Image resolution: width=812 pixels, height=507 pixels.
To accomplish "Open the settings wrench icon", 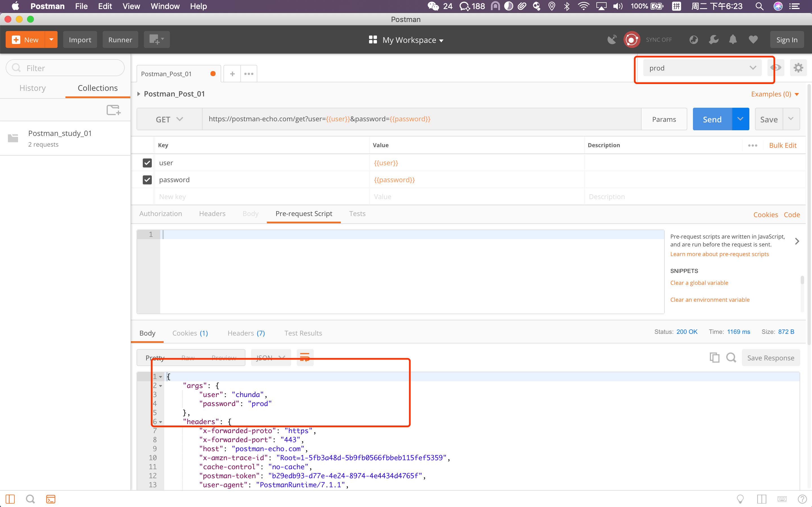I will pyautogui.click(x=714, y=40).
